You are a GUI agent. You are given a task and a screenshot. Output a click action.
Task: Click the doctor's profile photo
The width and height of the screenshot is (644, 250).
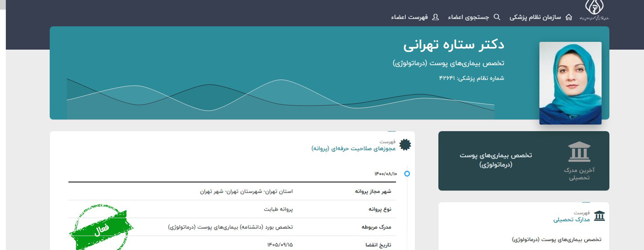[x=570, y=83]
